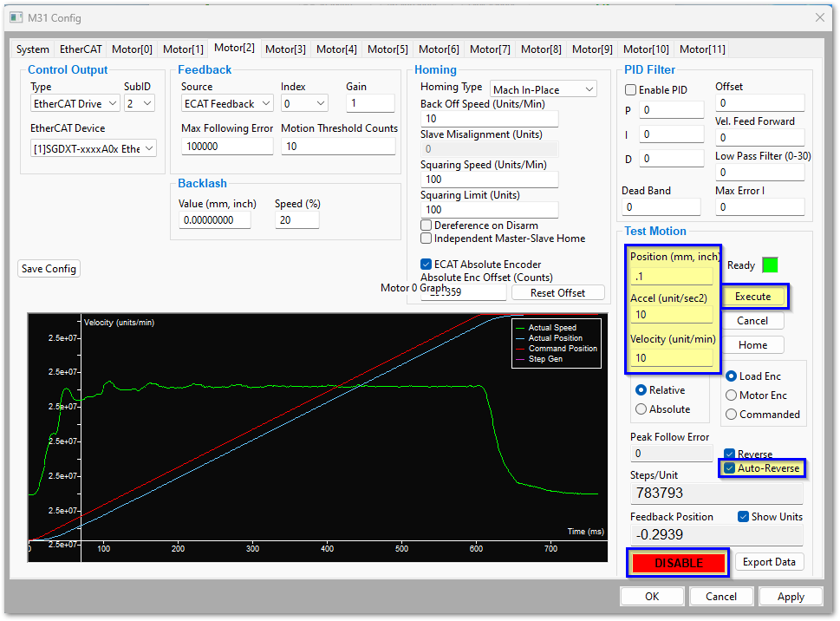Image resolution: width=840 pixels, height=621 pixels.
Task: Go to the Motor[3] tab
Action: point(285,49)
